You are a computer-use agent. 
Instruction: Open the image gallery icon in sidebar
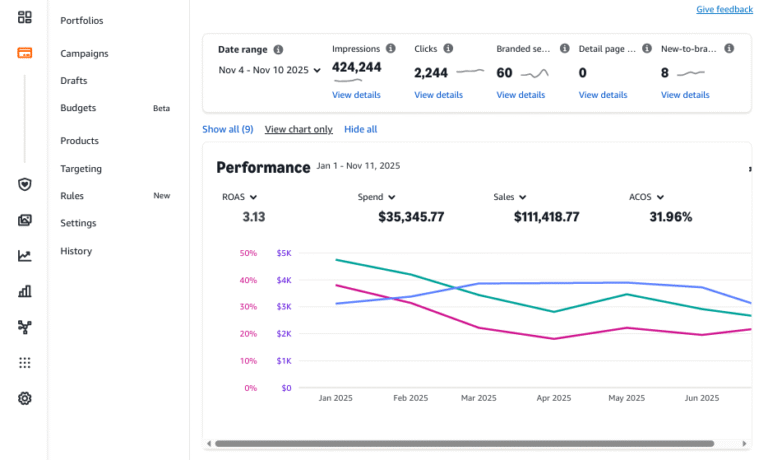coord(25,220)
